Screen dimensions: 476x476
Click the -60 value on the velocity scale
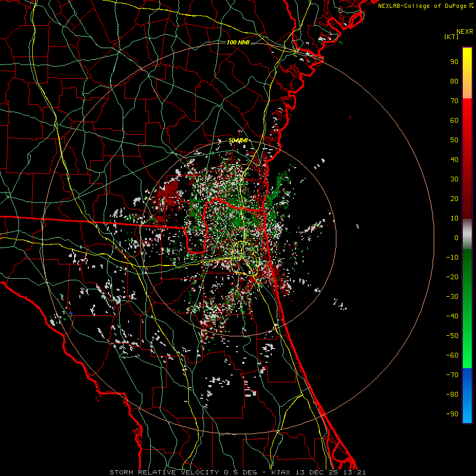[452, 355]
